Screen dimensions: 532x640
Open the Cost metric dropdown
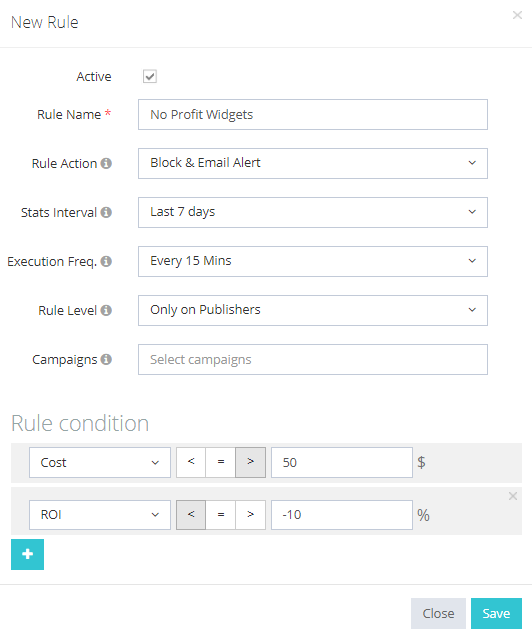(100, 462)
